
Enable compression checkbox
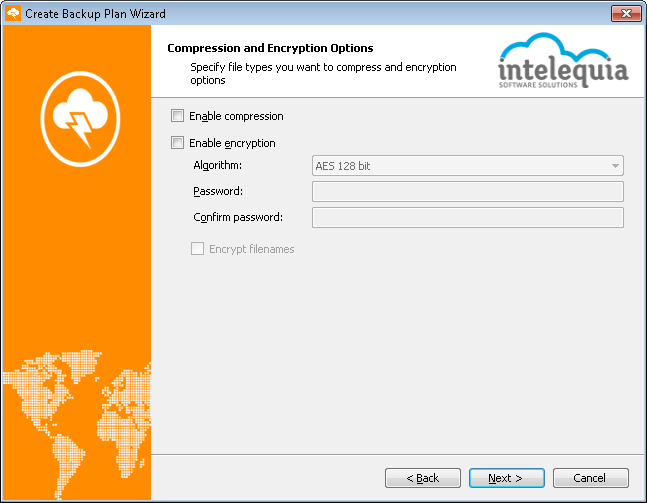(177, 116)
